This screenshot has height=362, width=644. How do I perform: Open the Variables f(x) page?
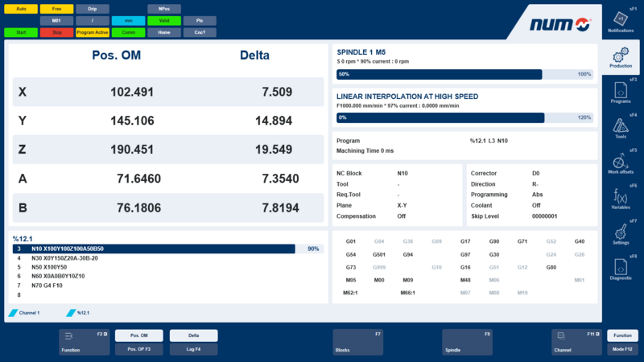[x=621, y=199]
